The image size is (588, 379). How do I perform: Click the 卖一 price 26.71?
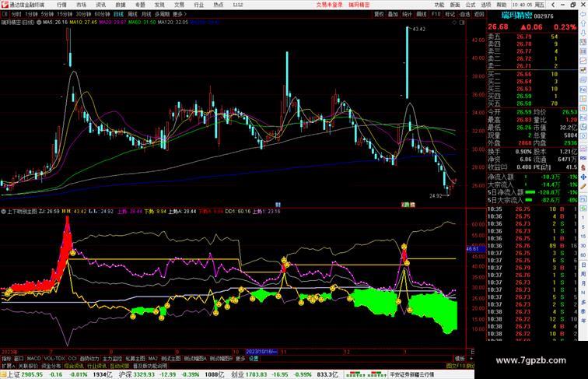tap(524, 66)
